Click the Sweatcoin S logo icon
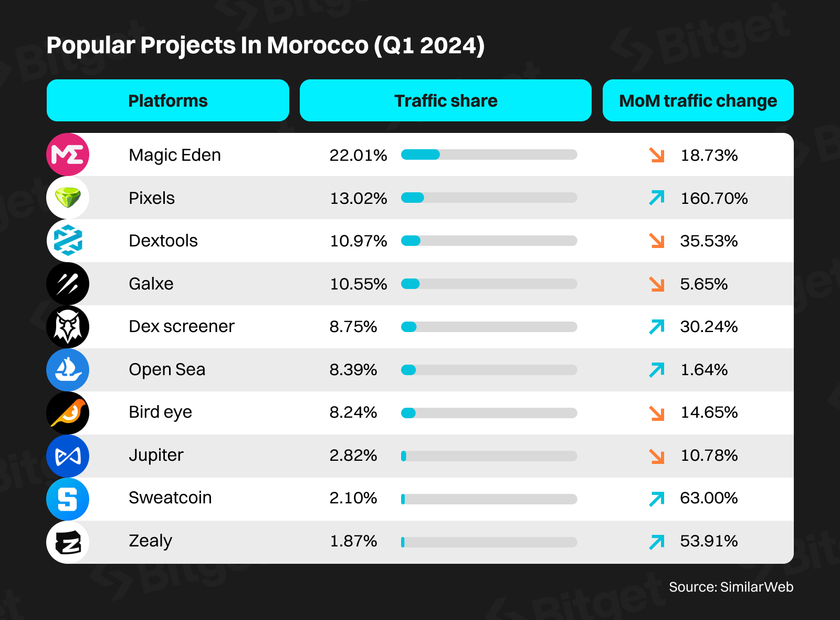 (x=68, y=499)
